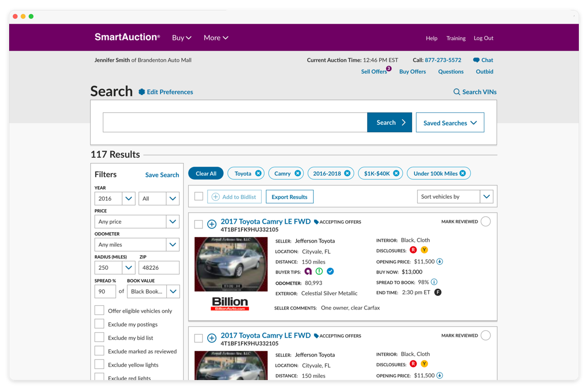Open the Training link in header
Image resolution: width=588 pixels, height=390 pixels.
[x=456, y=38]
